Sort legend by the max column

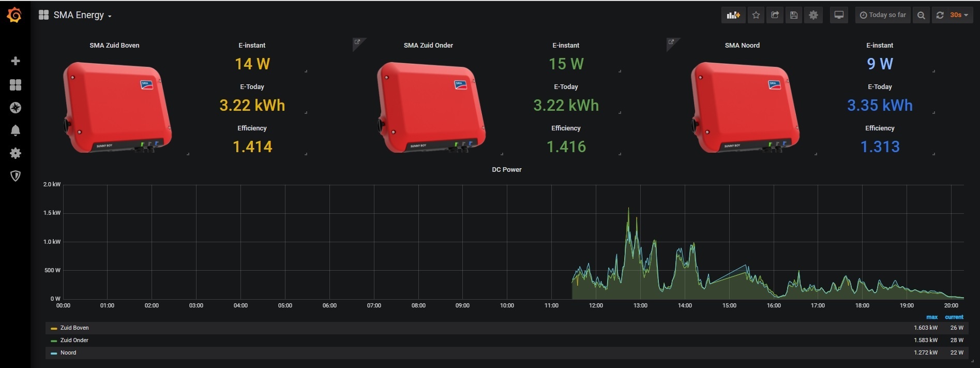pyautogui.click(x=932, y=317)
